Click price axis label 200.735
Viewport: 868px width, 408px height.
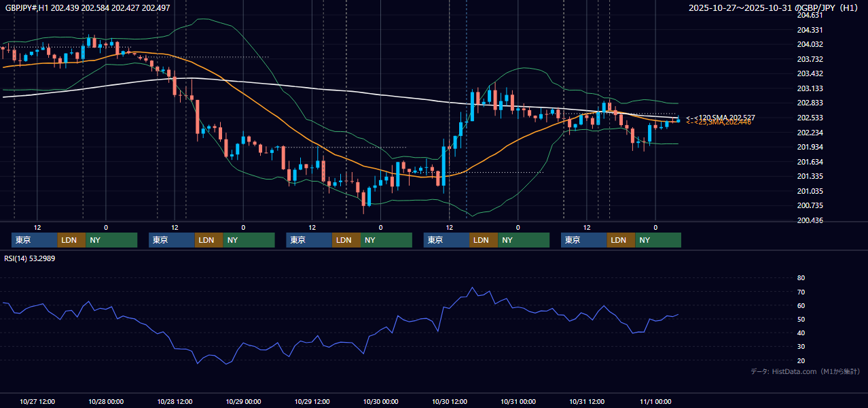pyautogui.click(x=810, y=205)
